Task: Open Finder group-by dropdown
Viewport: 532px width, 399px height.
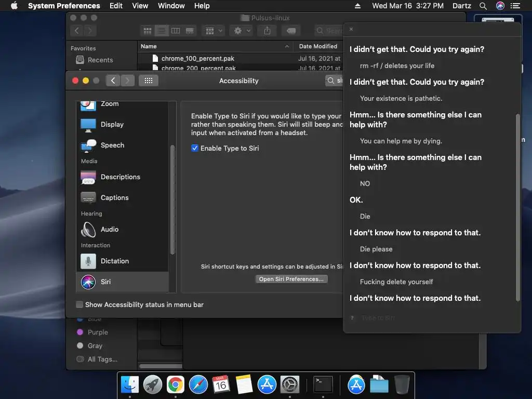Action: tap(214, 31)
